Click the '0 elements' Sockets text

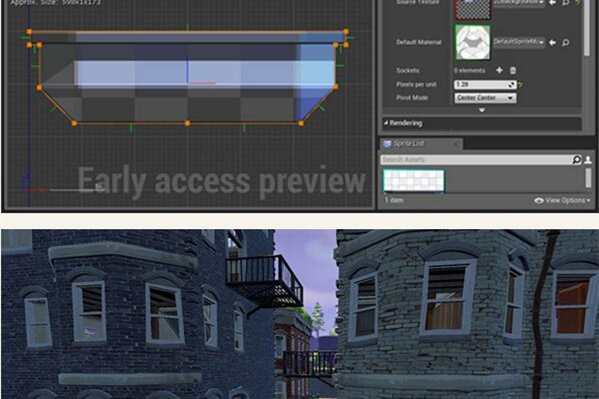[x=469, y=70]
